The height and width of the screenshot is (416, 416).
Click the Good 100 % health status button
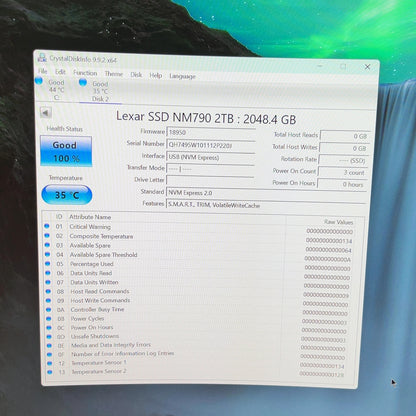pyautogui.click(x=66, y=151)
